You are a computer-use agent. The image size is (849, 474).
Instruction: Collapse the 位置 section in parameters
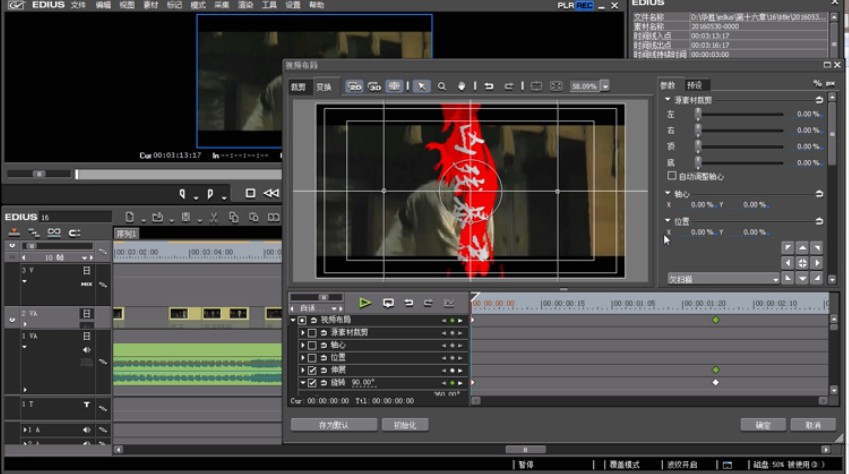click(x=667, y=220)
